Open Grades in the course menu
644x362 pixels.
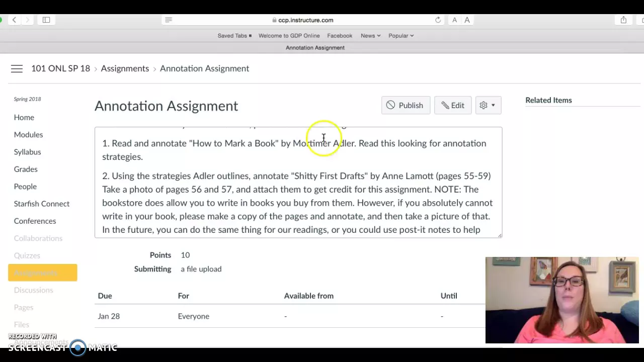[x=26, y=169]
